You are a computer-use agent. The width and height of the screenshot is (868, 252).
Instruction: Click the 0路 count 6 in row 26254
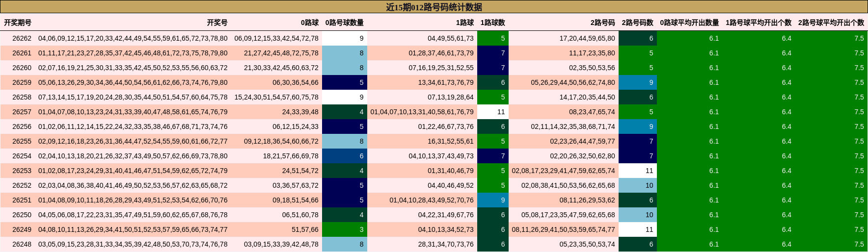[x=345, y=156]
